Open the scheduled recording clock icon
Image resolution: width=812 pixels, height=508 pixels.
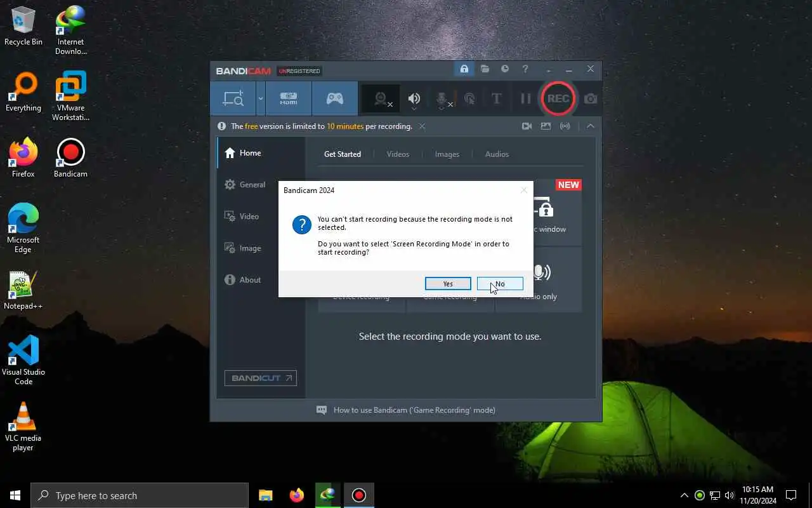click(x=505, y=69)
